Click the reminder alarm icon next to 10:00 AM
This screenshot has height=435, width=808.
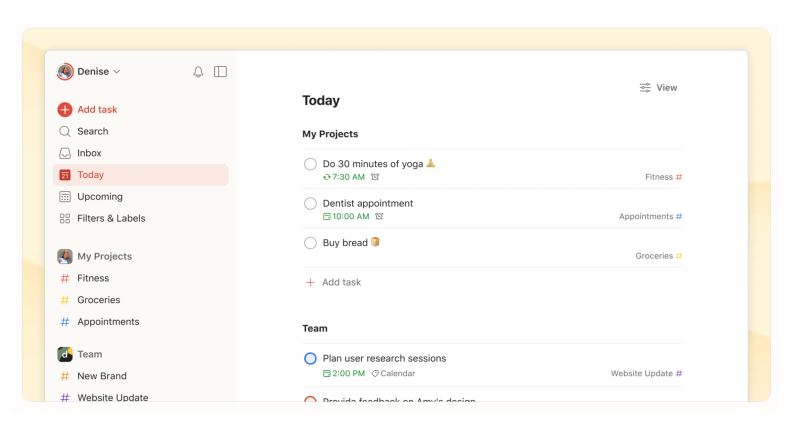(x=379, y=216)
